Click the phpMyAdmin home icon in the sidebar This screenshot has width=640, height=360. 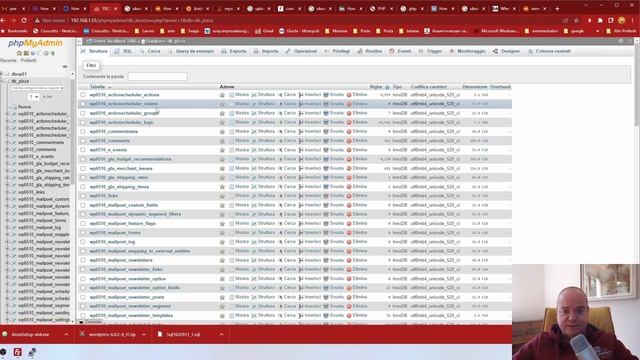[x=19, y=53]
